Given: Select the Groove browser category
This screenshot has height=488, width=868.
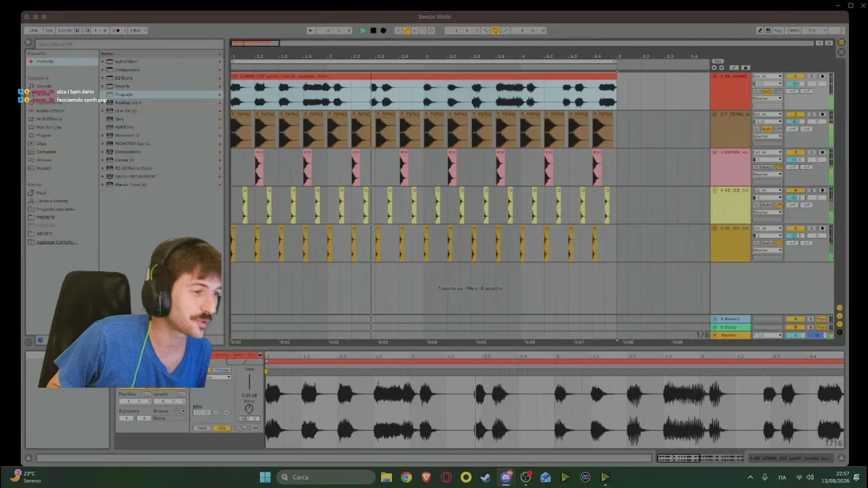Looking at the screenshot, I should pyautogui.click(x=45, y=160).
